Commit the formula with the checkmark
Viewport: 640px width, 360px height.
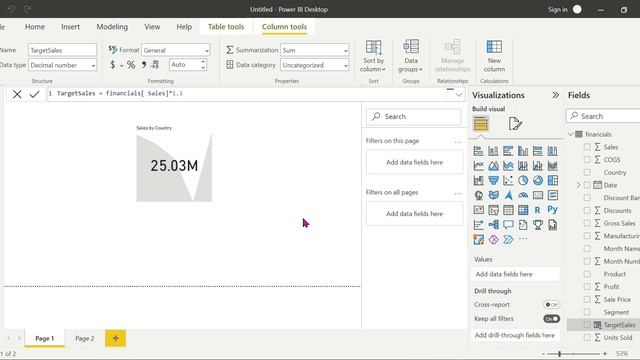click(34, 94)
